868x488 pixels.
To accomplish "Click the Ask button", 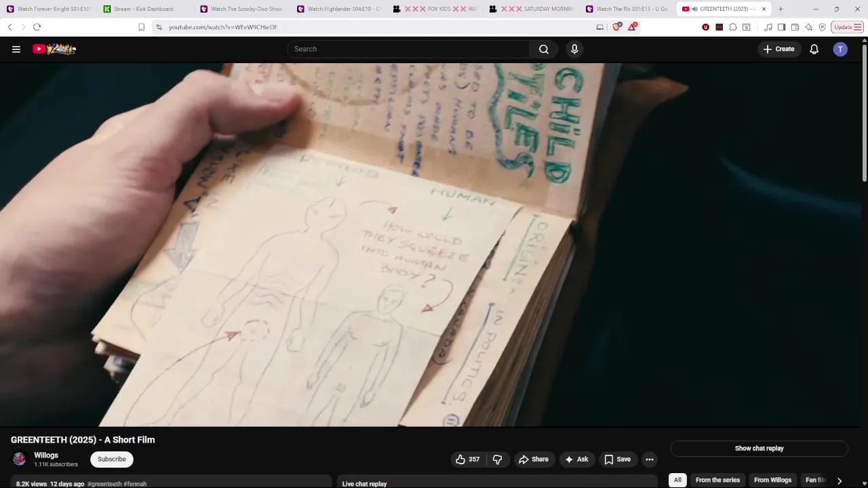I will [x=576, y=460].
